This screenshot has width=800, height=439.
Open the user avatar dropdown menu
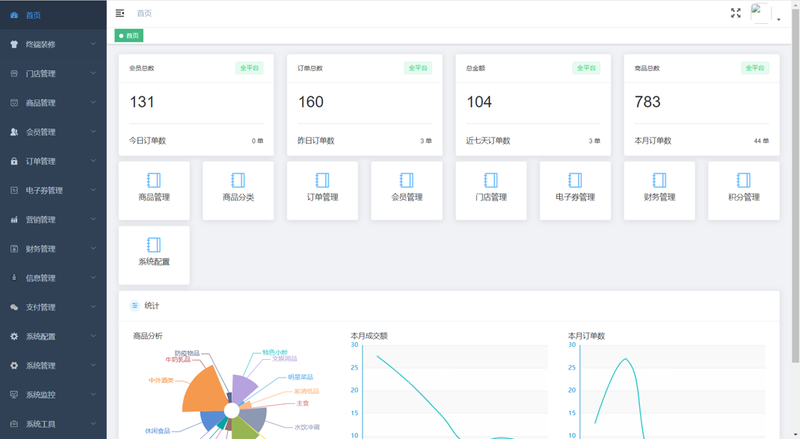coord(766,14)
